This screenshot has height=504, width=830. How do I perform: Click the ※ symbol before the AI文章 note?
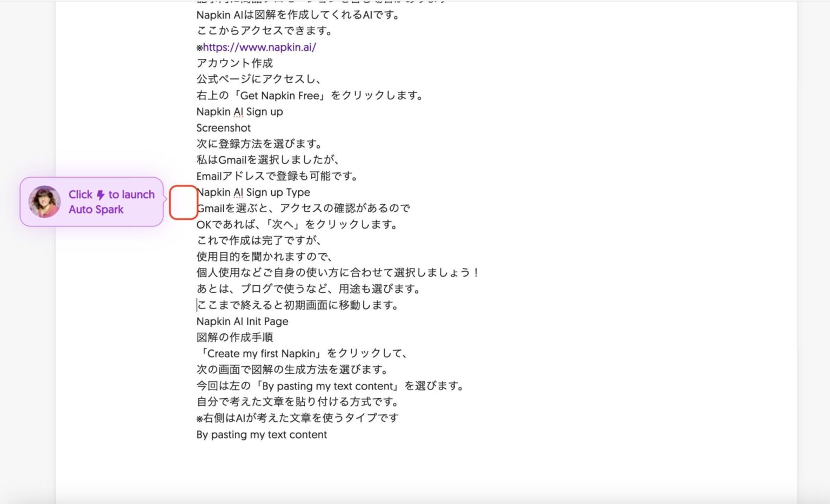[x=199, y=418]
